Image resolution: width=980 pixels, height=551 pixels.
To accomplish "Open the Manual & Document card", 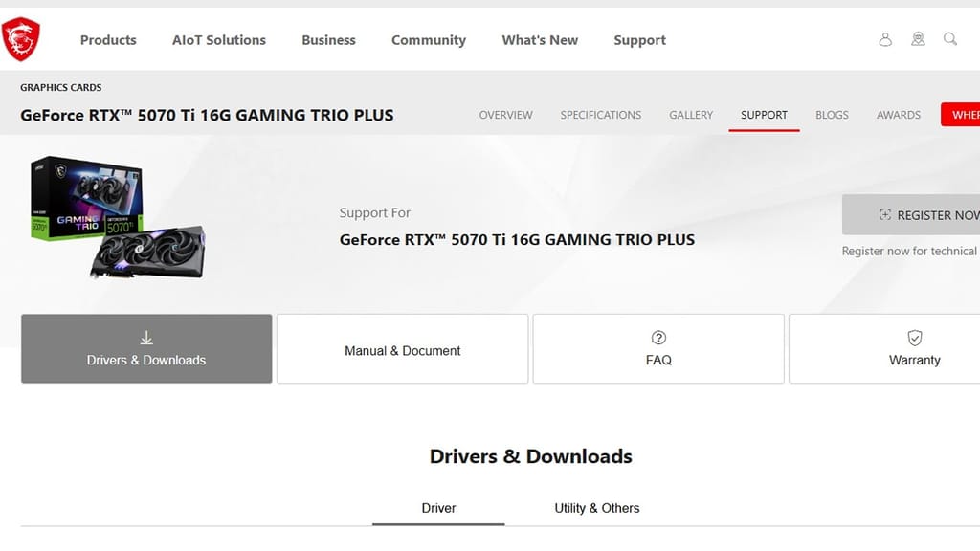I will coord(403,348).
